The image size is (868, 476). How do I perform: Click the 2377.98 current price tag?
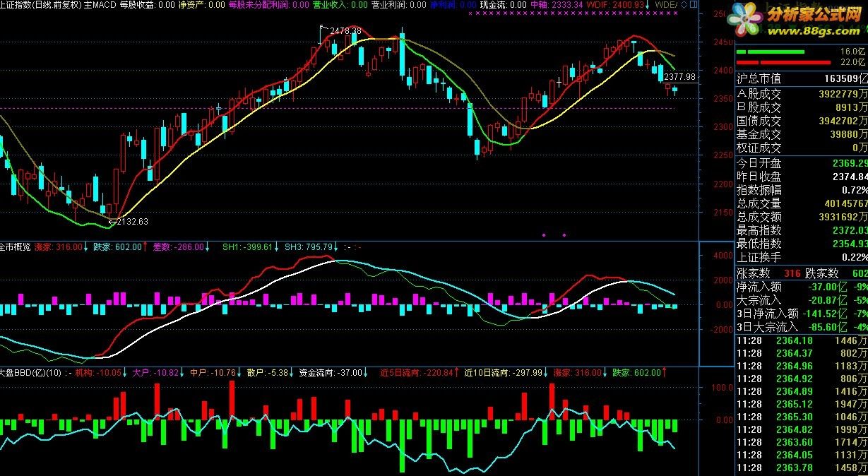coord(680,77)
